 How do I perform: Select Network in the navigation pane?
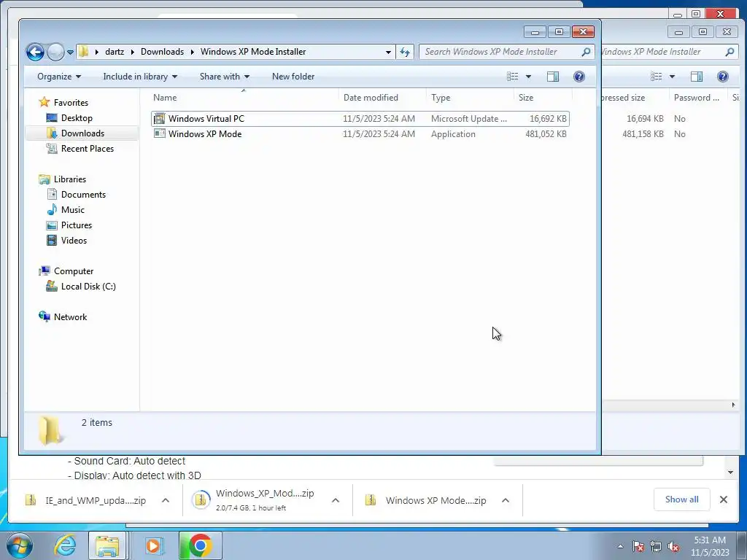point(70,316)
